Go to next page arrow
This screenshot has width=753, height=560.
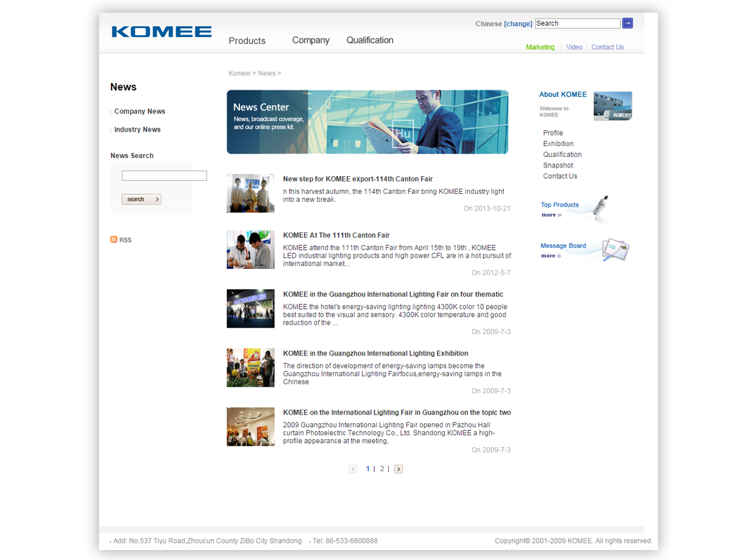coord(399,469)
